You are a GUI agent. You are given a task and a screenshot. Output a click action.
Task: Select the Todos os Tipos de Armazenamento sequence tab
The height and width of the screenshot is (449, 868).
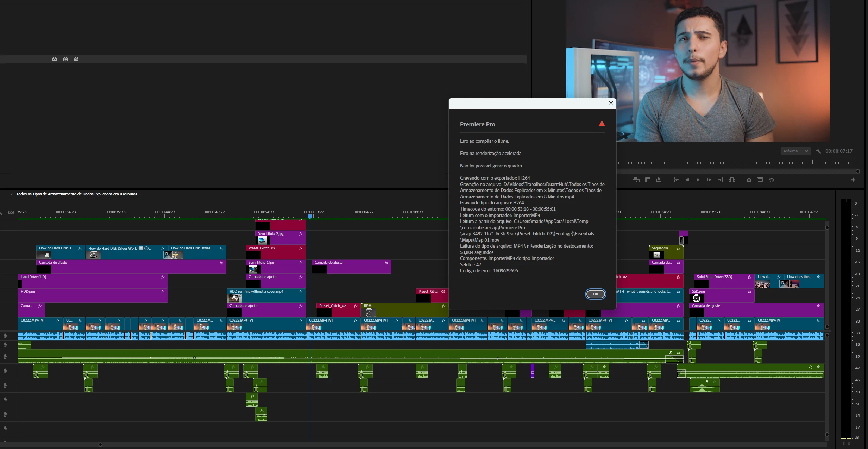pos(76,194)
